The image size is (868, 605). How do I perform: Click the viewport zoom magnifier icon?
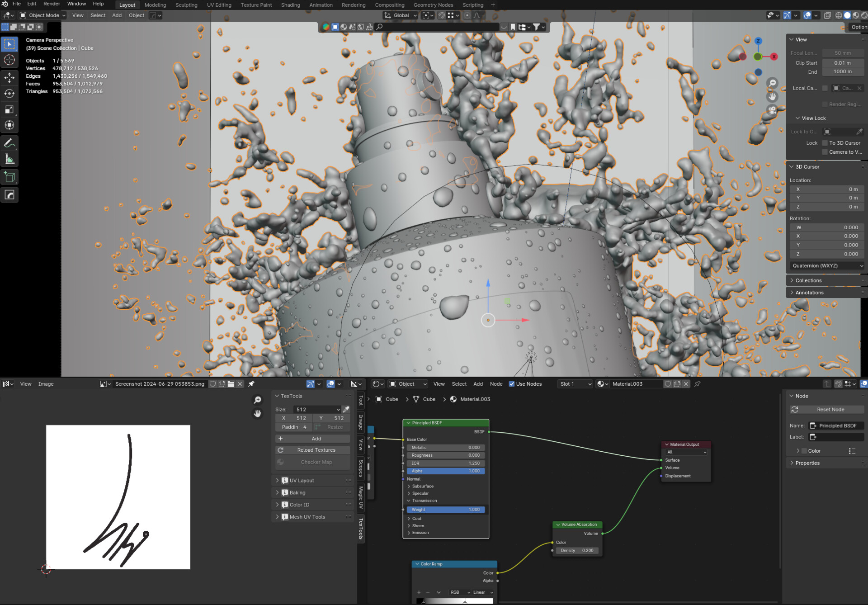click(x=772, y=83)
